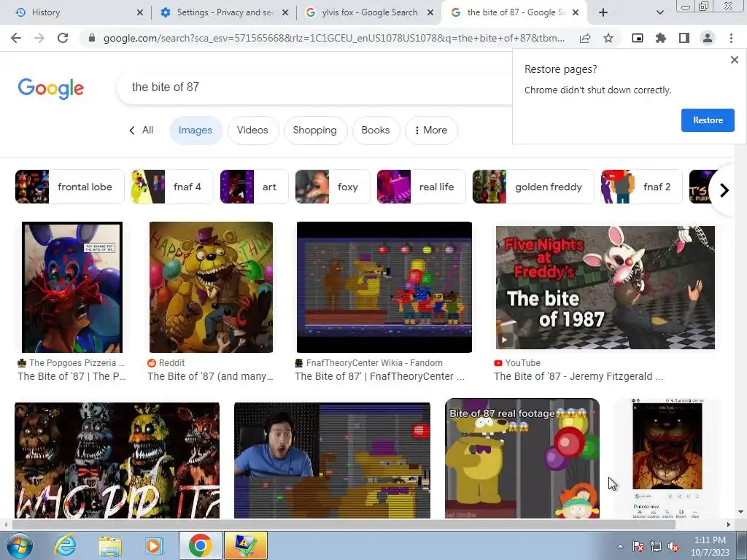Open the 'WHO DID IT?' animatronics image
The width and height of the screenshot is (747, 560).
[117, 461]
